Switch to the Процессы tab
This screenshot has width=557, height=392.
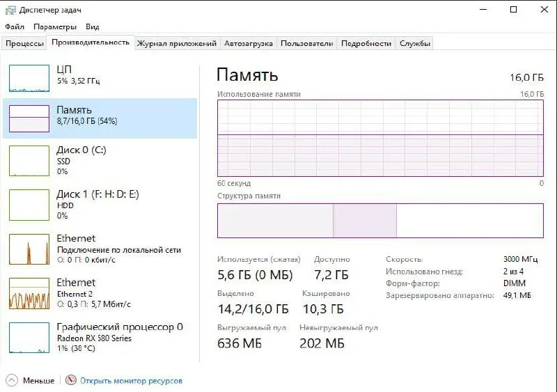24,43
